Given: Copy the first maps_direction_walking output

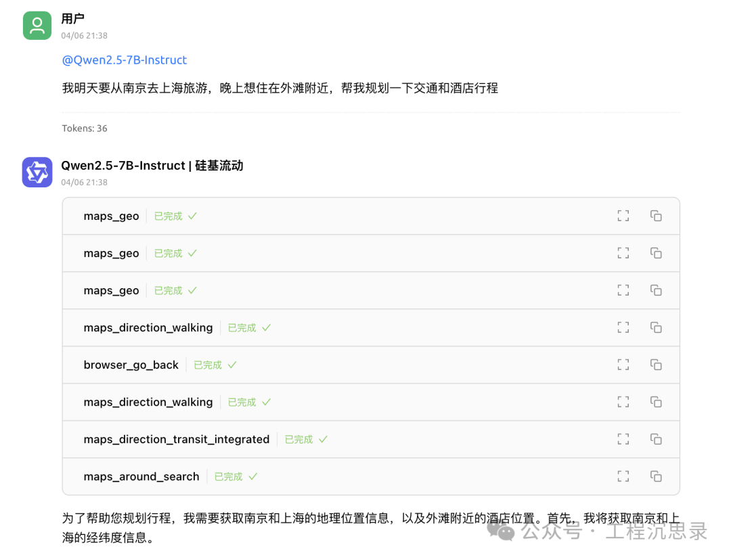Looking at the screenshot, I should 655,327.
